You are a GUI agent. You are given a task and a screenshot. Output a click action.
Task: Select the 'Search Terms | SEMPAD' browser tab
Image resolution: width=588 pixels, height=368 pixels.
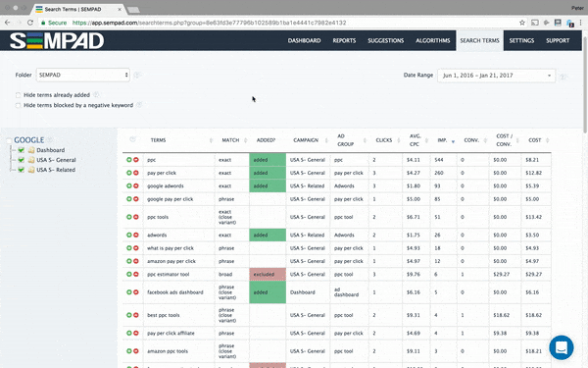[79, 9]
